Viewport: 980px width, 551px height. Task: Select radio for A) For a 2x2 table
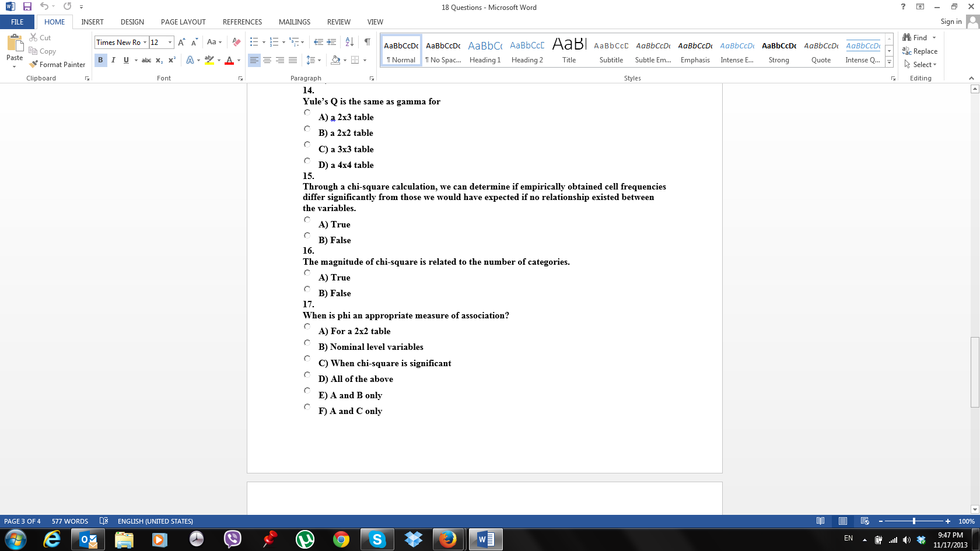point(307,327)
